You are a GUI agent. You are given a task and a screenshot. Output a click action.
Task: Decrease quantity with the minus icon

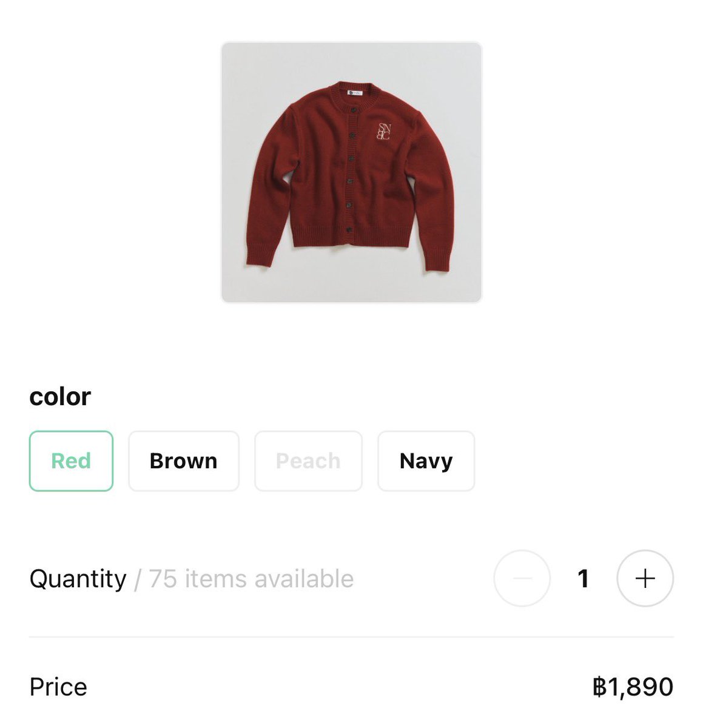[x=522, y=579]
